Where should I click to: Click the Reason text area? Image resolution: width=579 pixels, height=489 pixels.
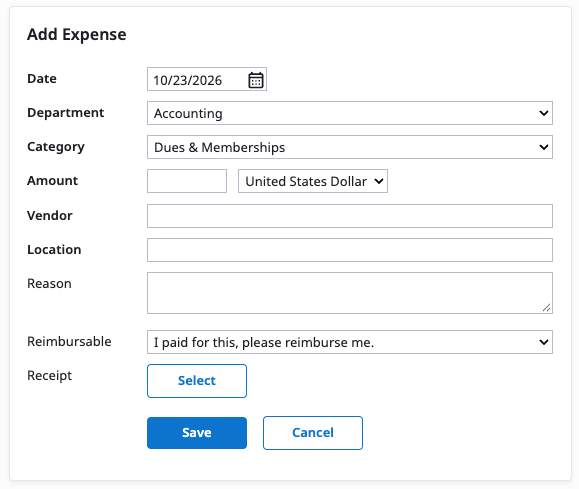350,293
